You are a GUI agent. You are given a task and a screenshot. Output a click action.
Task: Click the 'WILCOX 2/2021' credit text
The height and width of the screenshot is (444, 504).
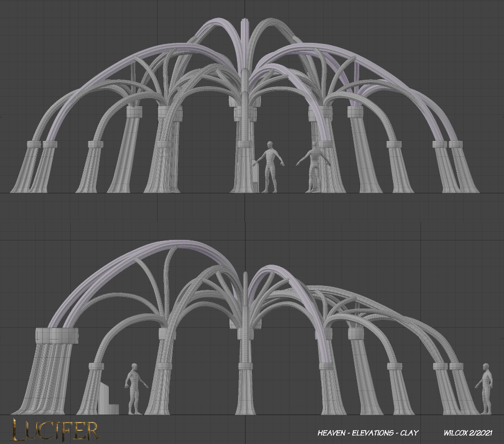click(469, 433)
